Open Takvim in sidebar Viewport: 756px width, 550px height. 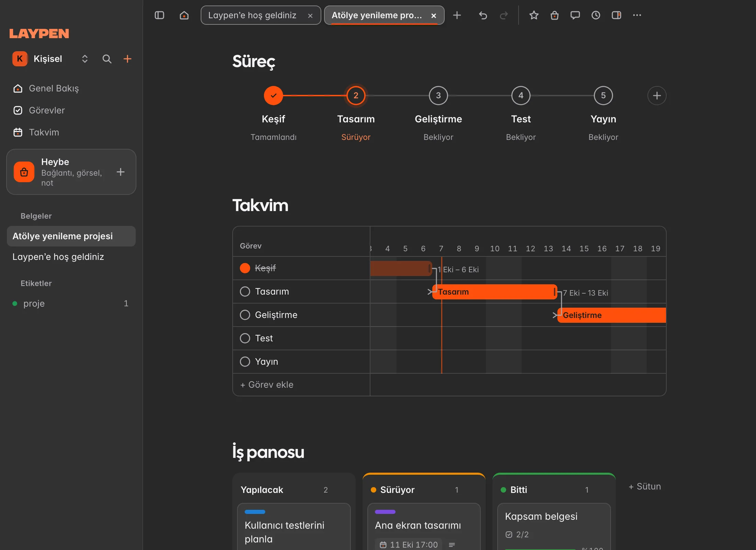(71, 132)
